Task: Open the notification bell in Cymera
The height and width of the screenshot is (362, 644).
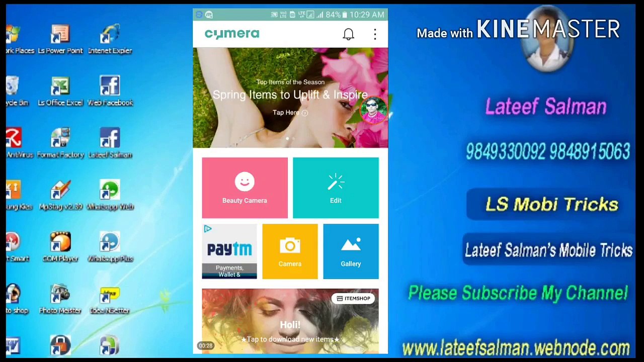Action: [348, 34]
